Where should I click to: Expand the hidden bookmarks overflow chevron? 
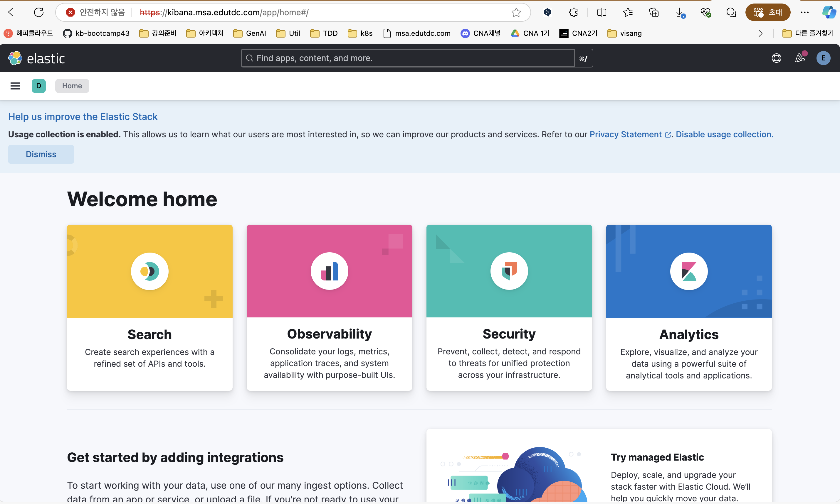[760, 33]
